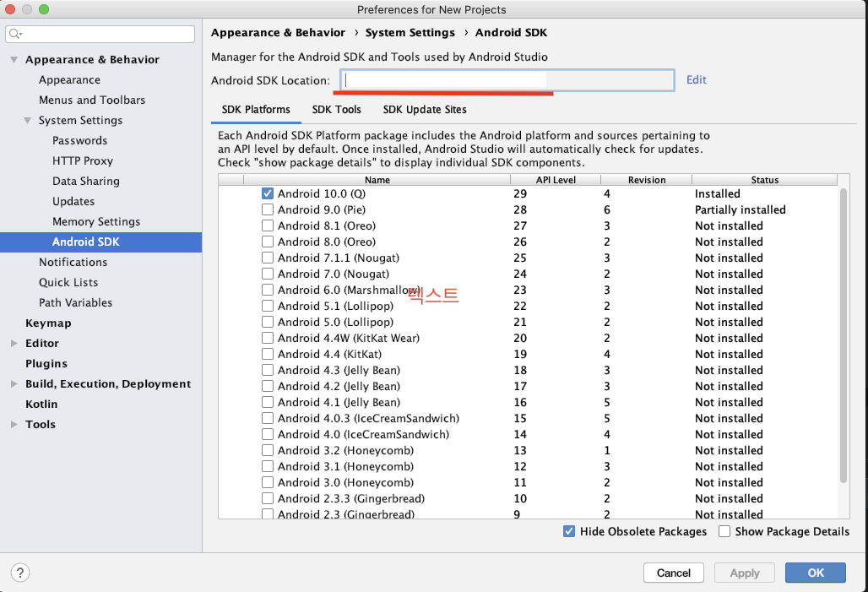Click the Apply button
This screenshot has height=592, width=868.
click(744, 573)
